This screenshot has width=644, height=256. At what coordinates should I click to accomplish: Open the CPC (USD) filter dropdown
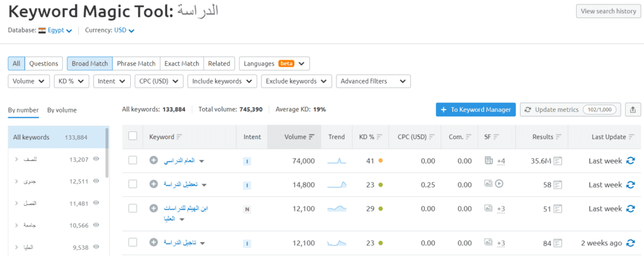[159, 81]
